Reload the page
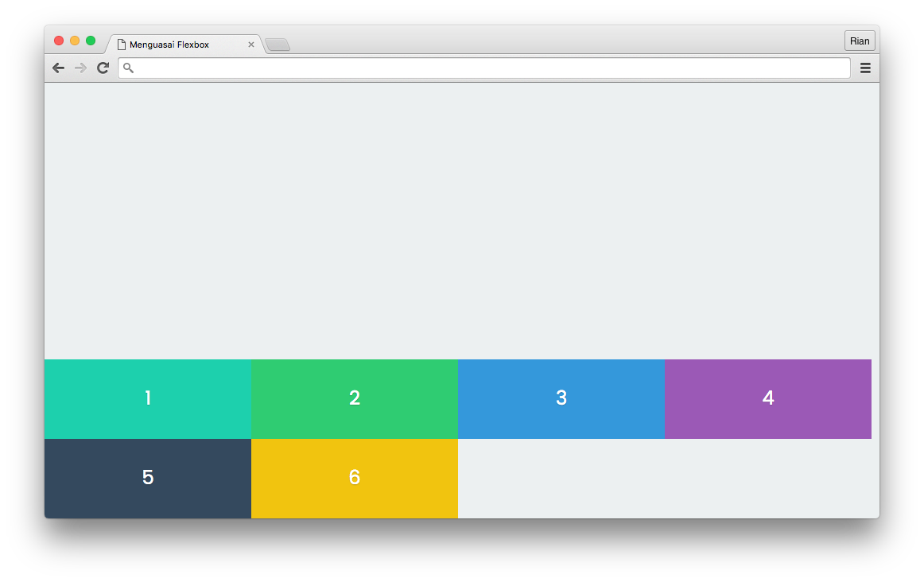This screenshot has height=582, width=924. tap(103, 68)
